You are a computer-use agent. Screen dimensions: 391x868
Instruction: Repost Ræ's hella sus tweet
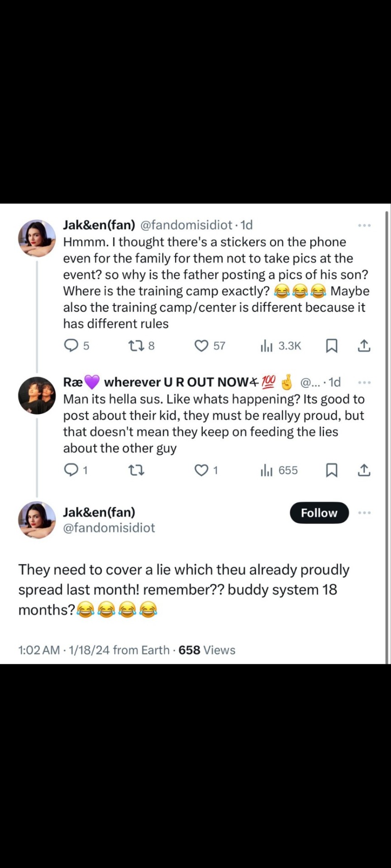point(136,471)
